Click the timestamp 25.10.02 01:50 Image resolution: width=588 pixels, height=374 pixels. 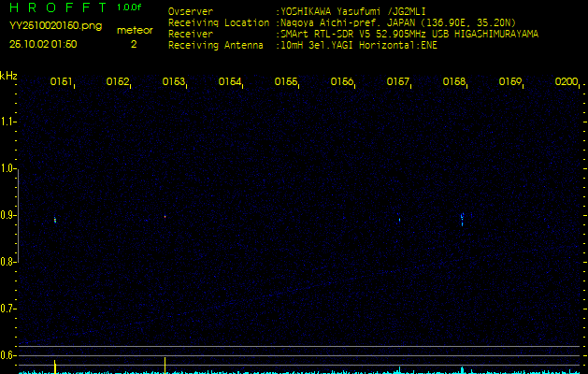coord(43,44)
